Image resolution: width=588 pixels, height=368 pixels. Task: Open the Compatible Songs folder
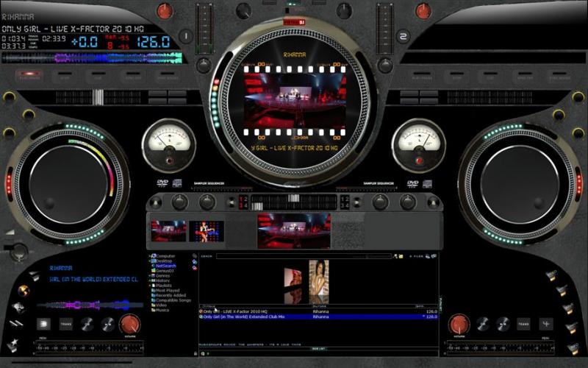click(173, 300)
